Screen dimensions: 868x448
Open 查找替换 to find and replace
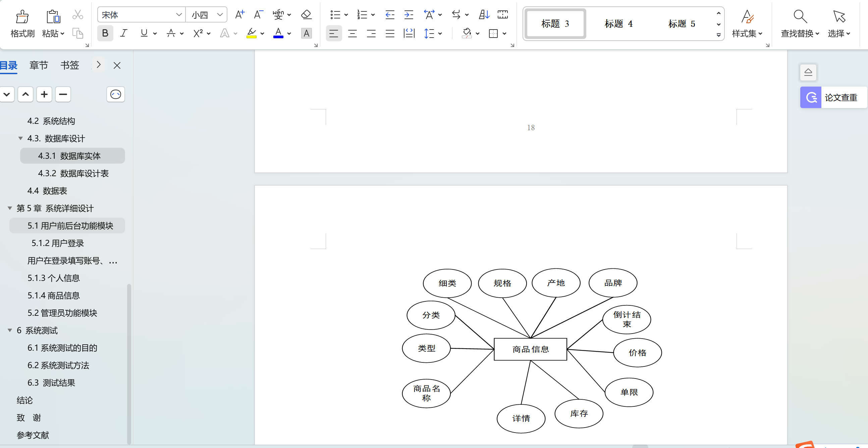[800, 23]
